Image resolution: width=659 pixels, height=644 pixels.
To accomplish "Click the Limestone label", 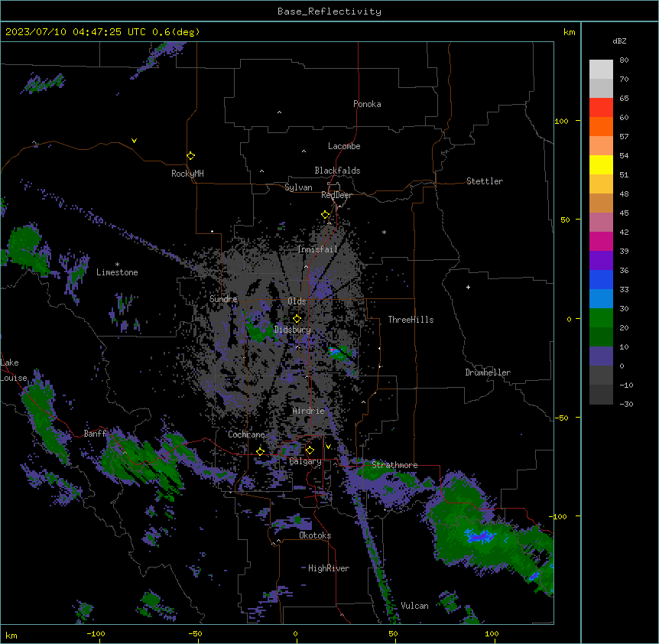I will pyautogui.click(x=117, y=272).
